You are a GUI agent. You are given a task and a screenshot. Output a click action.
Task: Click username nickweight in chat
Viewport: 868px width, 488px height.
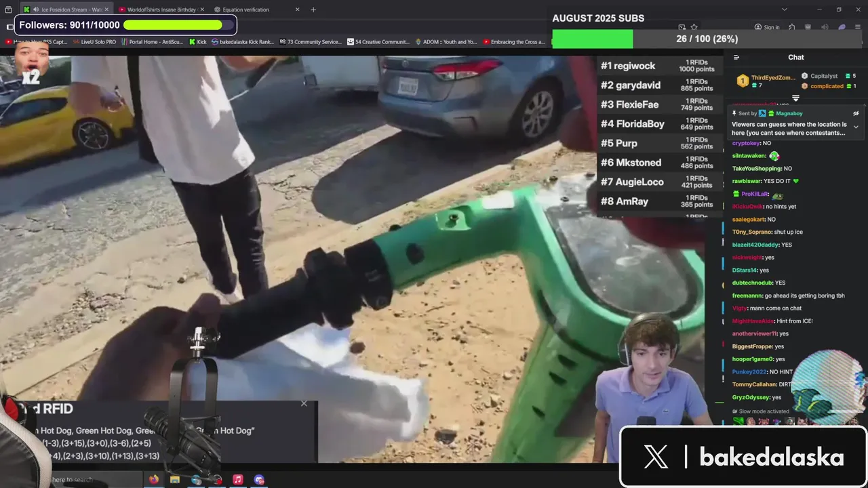point(747,258)
